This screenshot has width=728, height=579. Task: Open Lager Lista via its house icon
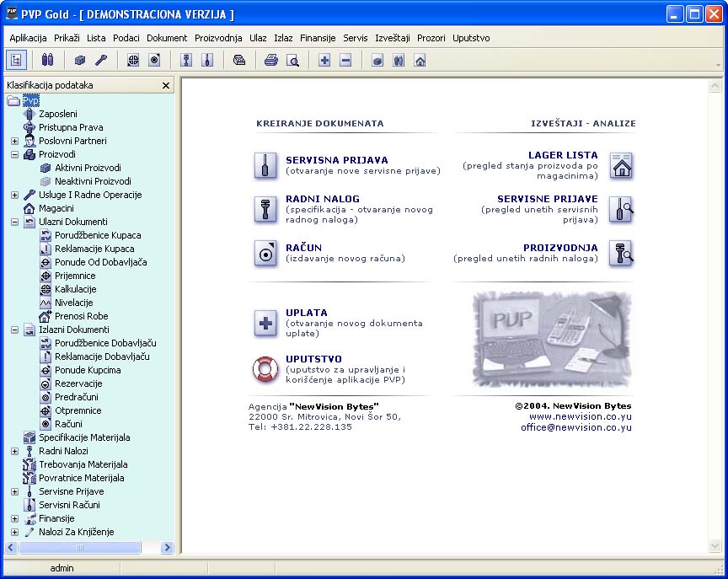click(x=621, y=167)
